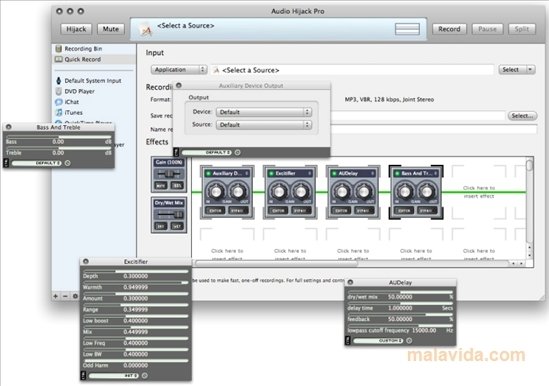
Task: Open the Source dropdown in Auxiliary Device Output
Action: point(264,125)
